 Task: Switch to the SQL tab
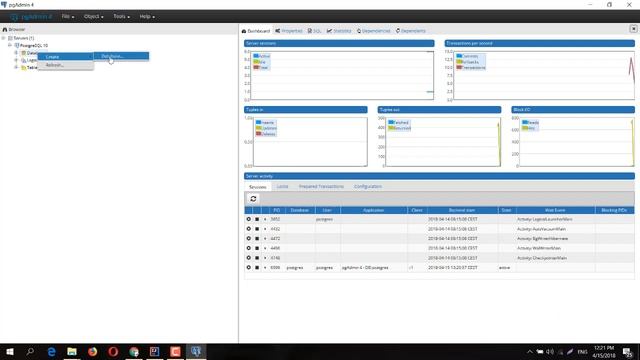(315, 31)
